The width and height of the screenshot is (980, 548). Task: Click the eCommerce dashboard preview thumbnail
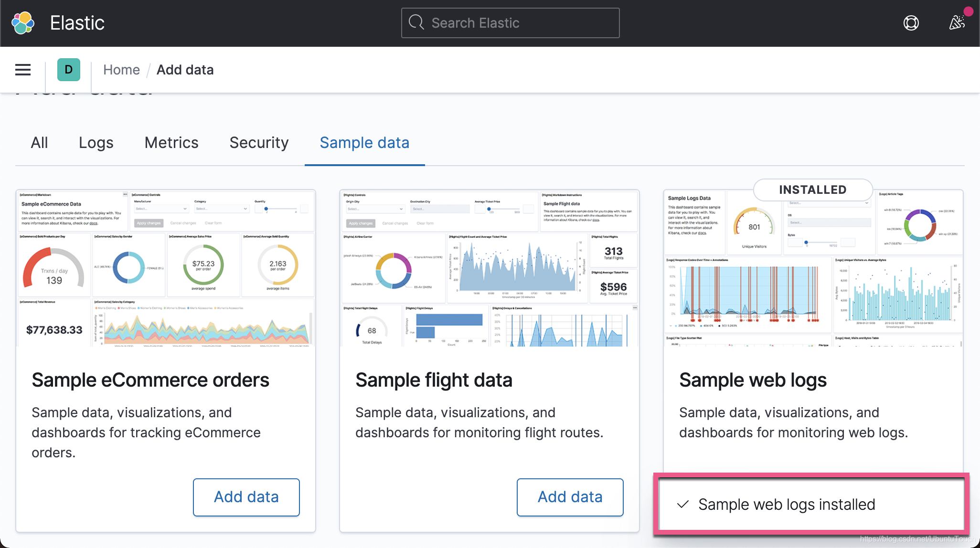click(x=166, y=268)
